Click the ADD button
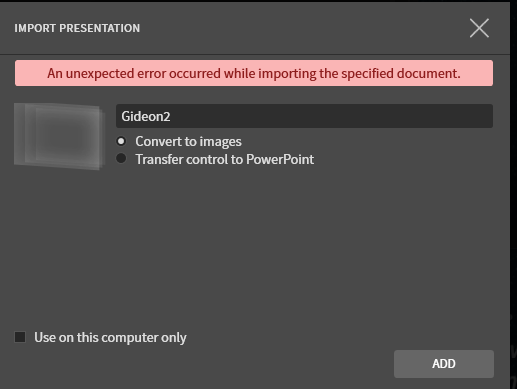Screen dimensions: 517x389 pos(444,364)
